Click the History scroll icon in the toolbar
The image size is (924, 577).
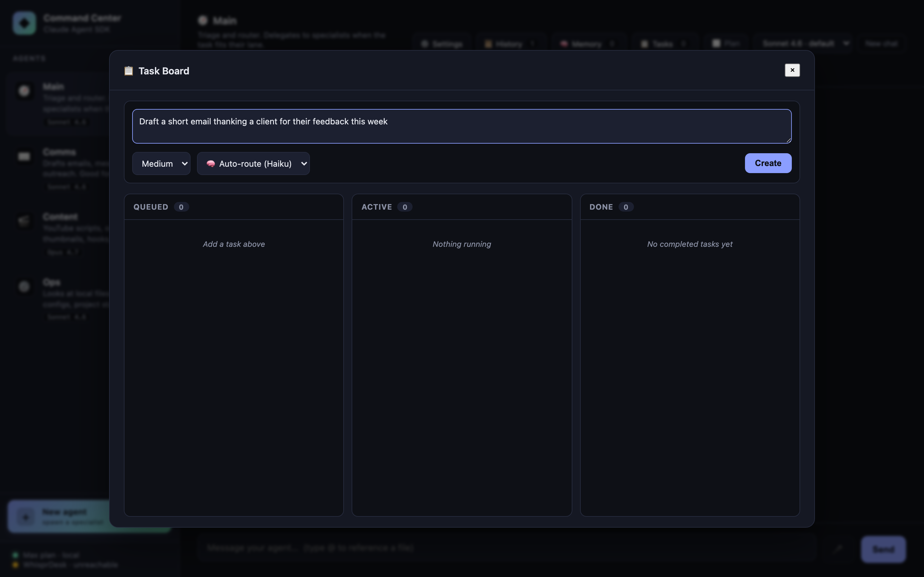click(x=488, y=43)
